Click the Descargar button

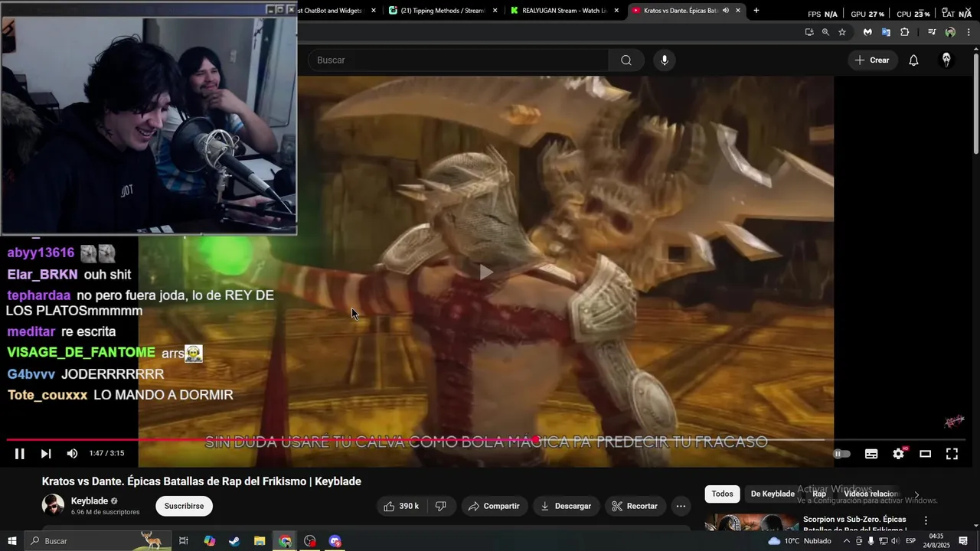coord(565,506)
